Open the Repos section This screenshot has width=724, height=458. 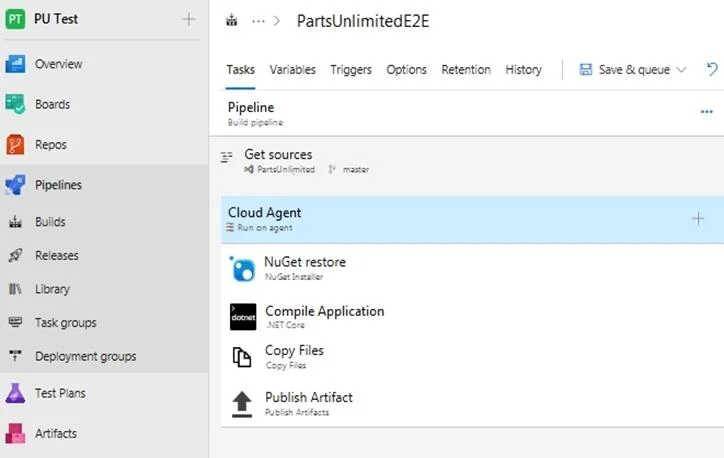51,145
